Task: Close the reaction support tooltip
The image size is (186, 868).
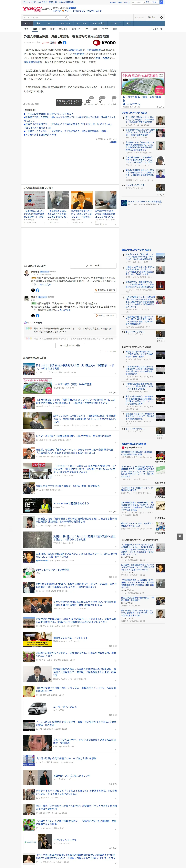Action: [x=81, y=100]
